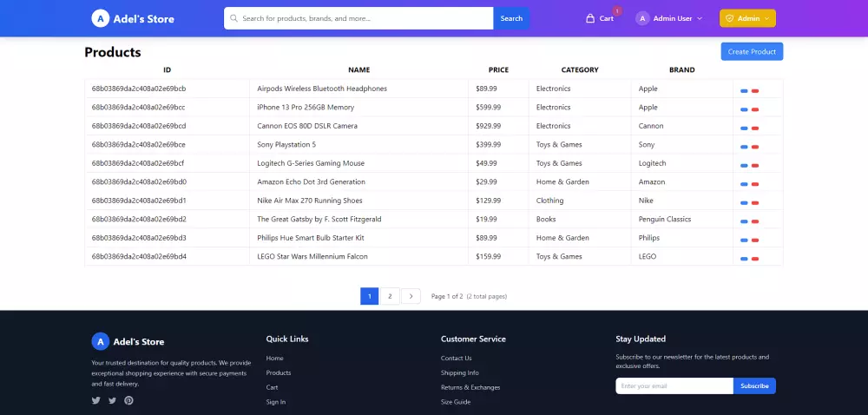Image resolution: width=868 pixels, height=415 pixels.
Task: Click blue edit button for Logitech Gaming Mouse row
Action: click(744, 166)
